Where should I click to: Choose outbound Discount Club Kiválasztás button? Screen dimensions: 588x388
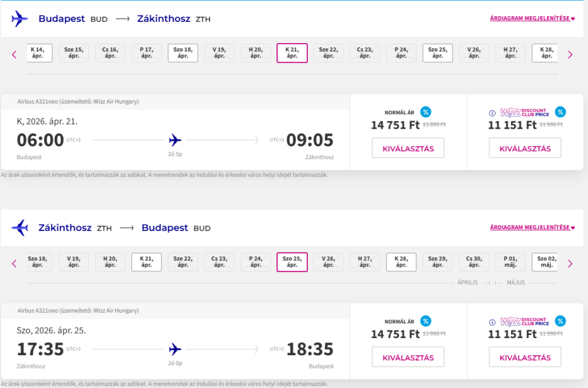pyautogui.click(x=525, y=148)
